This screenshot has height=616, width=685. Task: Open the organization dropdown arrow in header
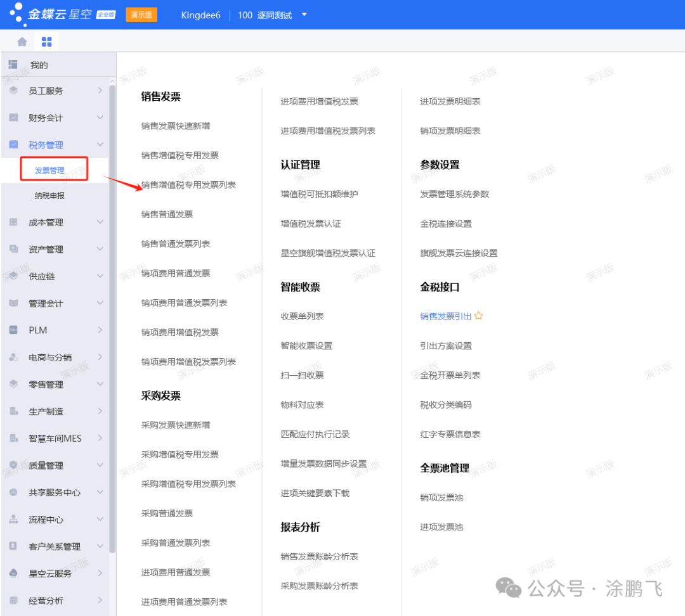304,15
